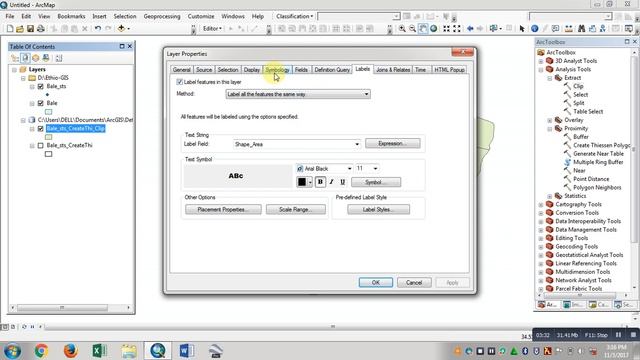The height and width of the screenshot is (360, 640).
Task: Open the Find binoculars tool
Action: click(582, 29)
